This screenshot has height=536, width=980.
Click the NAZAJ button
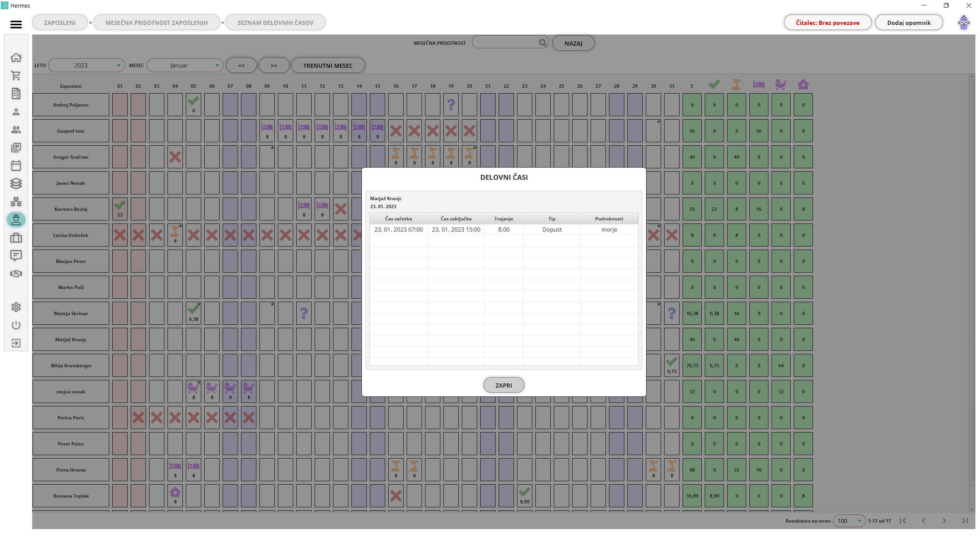(x=573, y=43)
